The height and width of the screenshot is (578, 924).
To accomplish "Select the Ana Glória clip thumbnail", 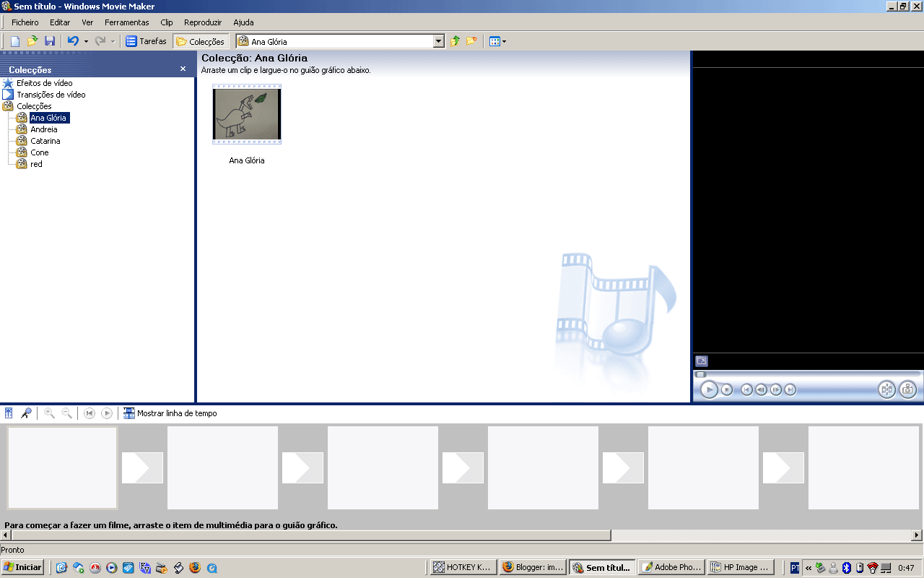I will (x=246, y=114).
